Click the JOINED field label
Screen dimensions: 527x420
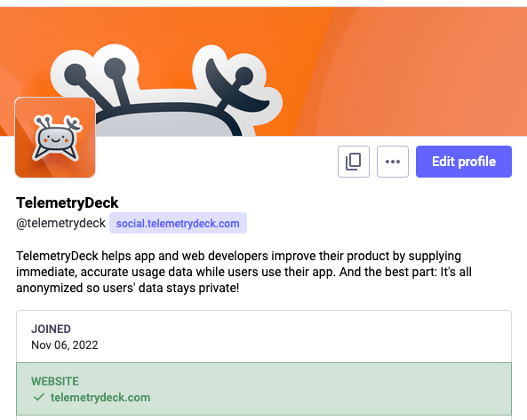tap(51, 329)
